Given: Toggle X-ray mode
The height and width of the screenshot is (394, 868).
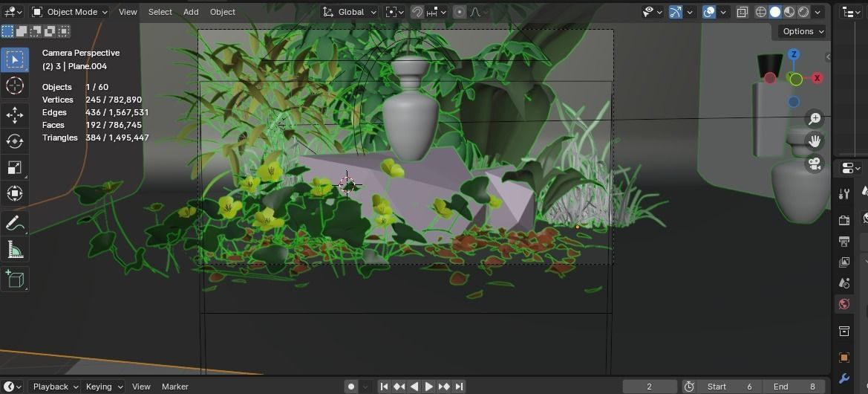Looking at the screenshot, I should (743, 12).
